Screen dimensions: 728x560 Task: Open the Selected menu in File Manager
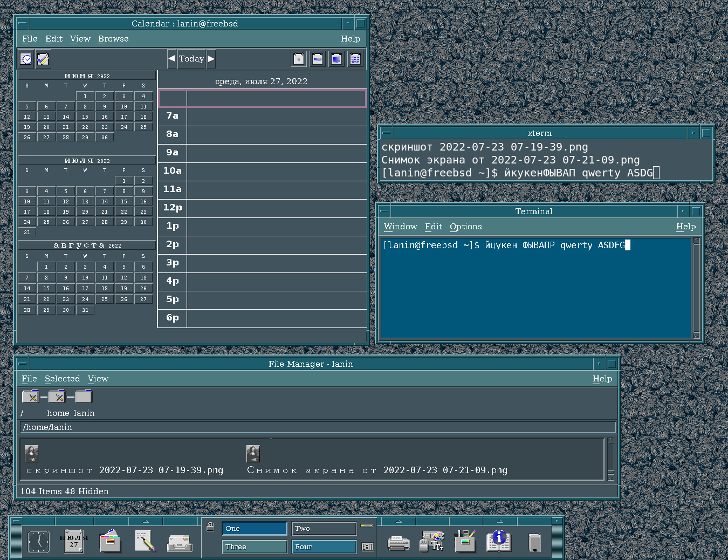click(x=62, y=379)
